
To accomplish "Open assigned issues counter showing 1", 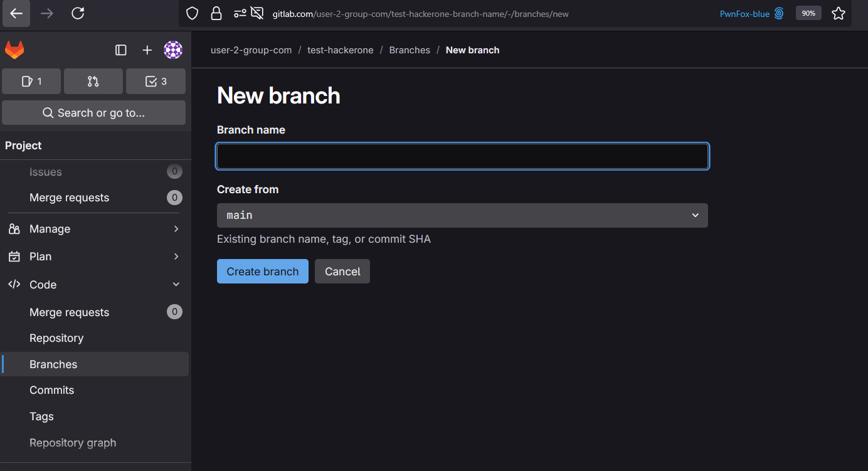I will (31, 81).
